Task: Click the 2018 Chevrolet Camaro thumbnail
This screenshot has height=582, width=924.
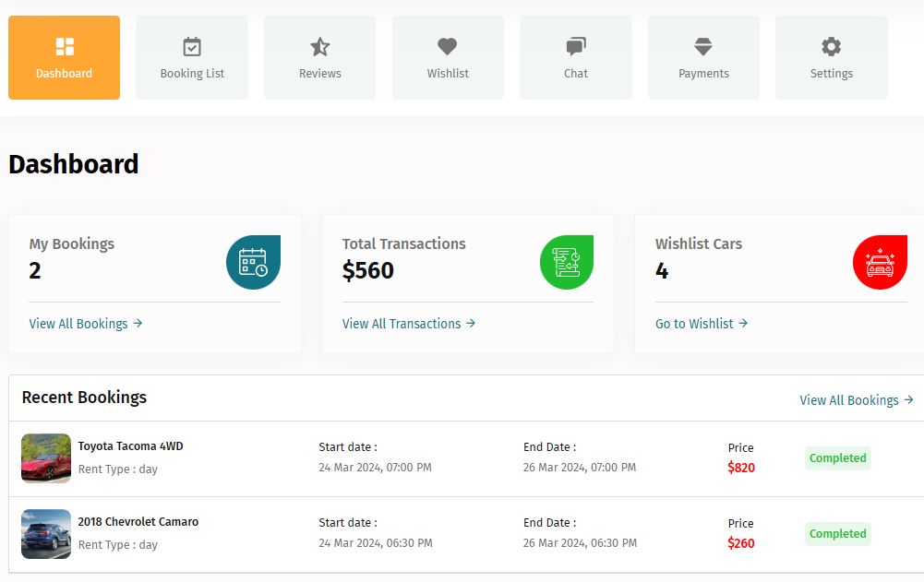Action: pyautogui.click(x=46, y=534)
